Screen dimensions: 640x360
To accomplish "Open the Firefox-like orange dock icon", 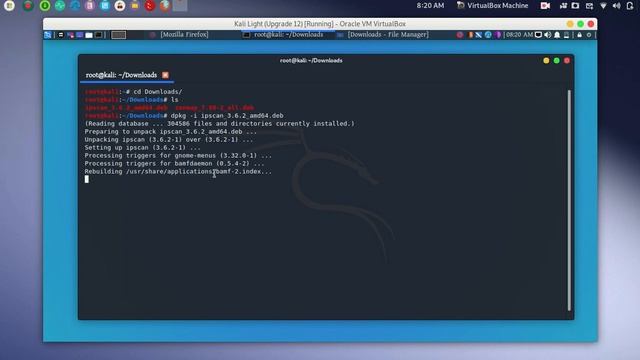I will 165,6.
